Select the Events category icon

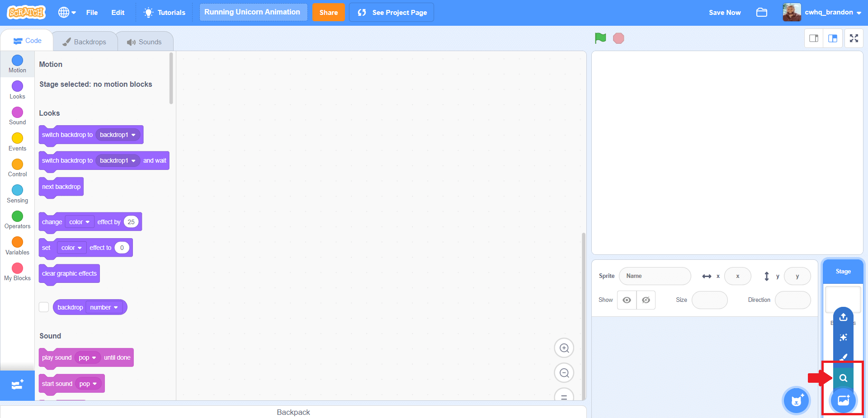pyautogui.click(x=17, y=141)
